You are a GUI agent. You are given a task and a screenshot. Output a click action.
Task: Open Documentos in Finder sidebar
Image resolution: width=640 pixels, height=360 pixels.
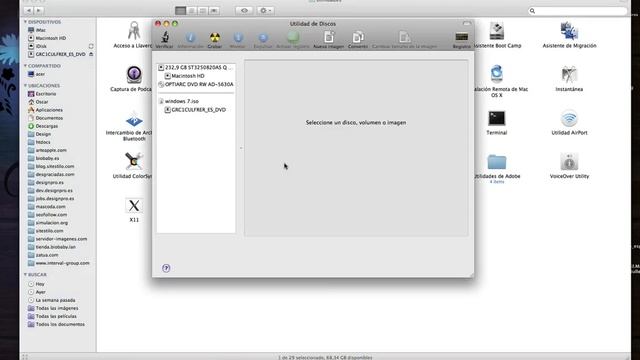pos(45,118)
